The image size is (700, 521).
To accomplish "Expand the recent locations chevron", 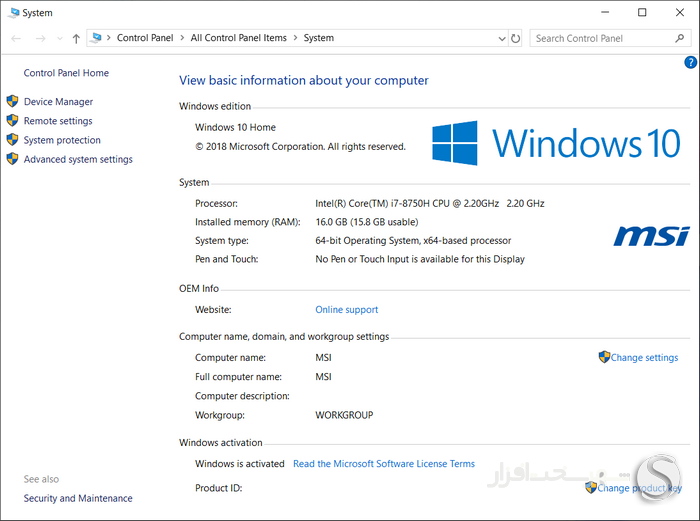I will 60,38.
